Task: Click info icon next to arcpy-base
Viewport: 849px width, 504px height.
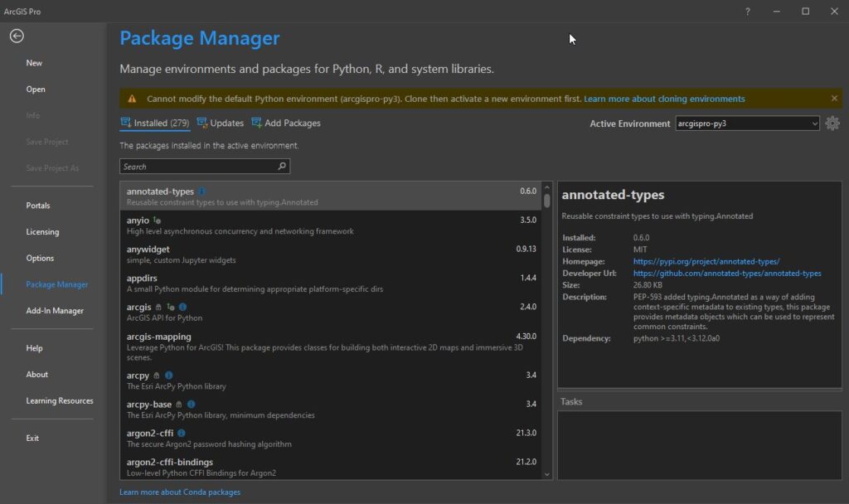Action: 192,405
